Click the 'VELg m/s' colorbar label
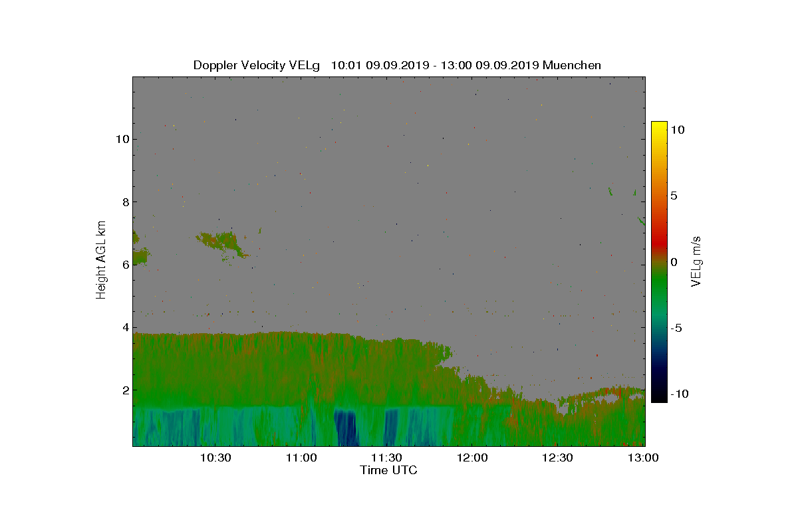The height and width of the screenshot is (532, 798). 696,261
